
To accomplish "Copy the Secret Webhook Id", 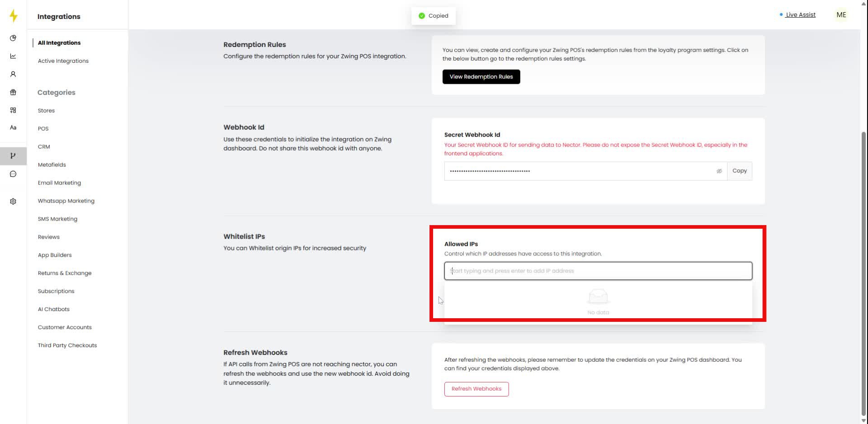I will (x=740, y=171).
